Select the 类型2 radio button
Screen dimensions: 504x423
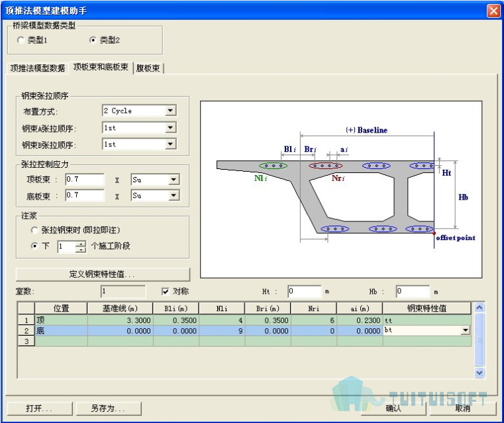(x=93, y=40)
